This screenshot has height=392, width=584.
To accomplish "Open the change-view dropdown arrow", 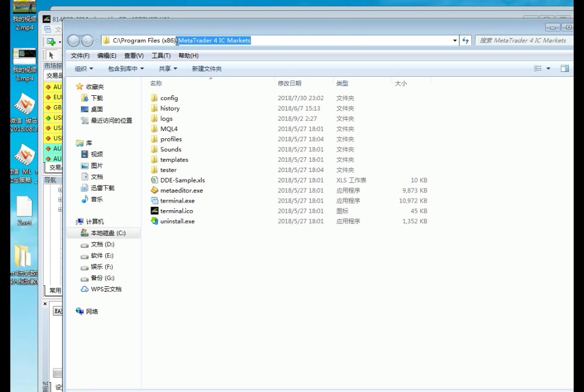I will coord(547,68).
